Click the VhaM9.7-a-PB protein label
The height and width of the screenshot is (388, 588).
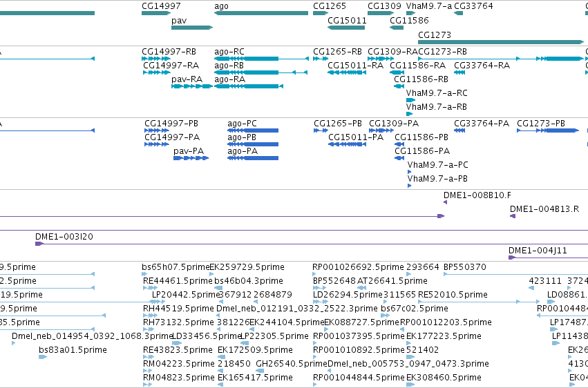pos(437,179)
